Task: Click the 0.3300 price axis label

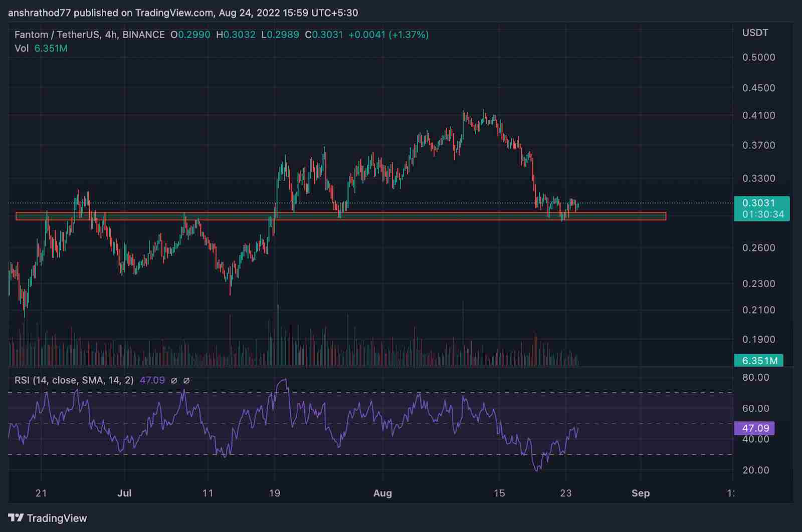Action: click(758, 178)
